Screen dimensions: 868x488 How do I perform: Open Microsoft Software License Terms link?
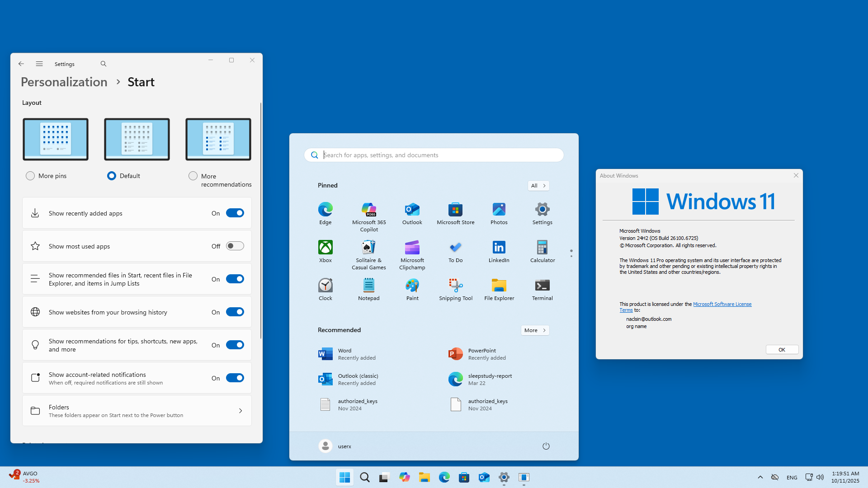(x=722, y=304)
